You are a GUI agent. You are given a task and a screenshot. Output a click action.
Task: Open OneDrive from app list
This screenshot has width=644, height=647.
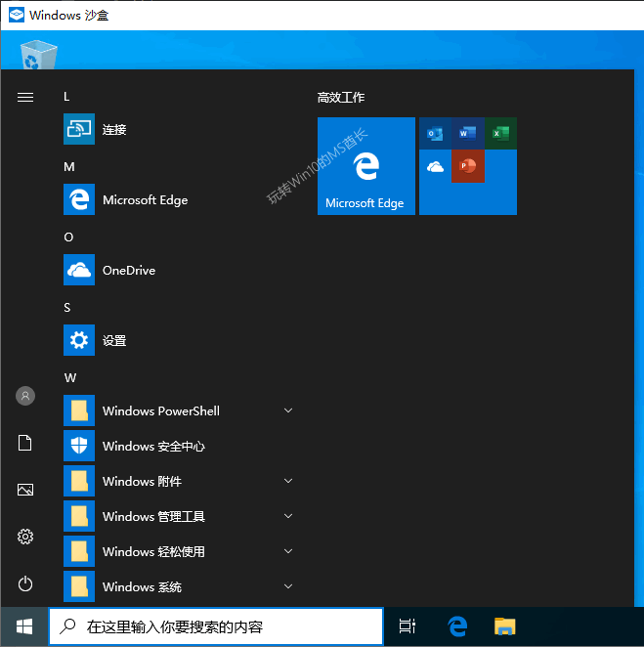(x=79, y=270)
